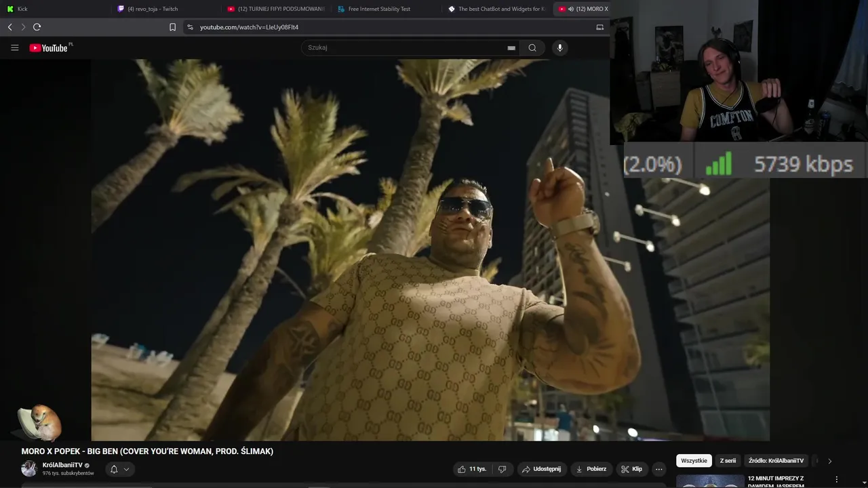Click the video title MORO X POPEK - BIG BEN
The height and width of the screenshot is (488, 868).
pos(147,451)
